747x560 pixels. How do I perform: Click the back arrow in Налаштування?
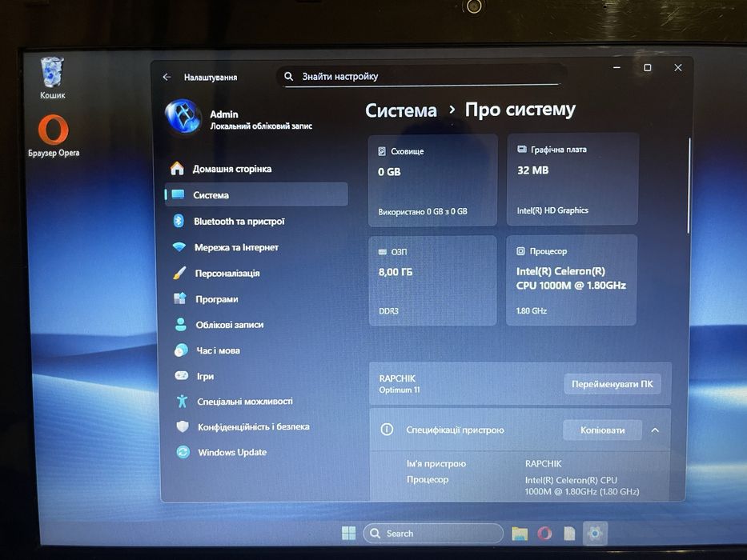coord(167,77)
